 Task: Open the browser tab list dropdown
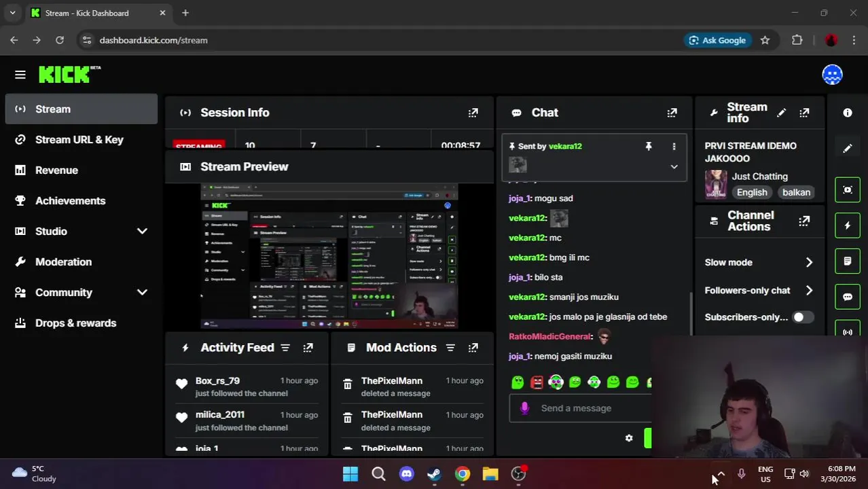tap(12, 13)
